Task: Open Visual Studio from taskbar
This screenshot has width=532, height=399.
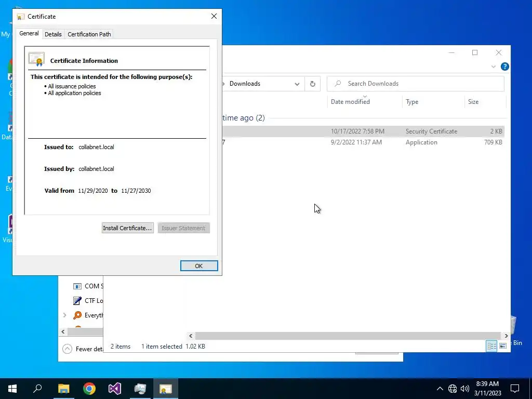Action: click(115, 389)
